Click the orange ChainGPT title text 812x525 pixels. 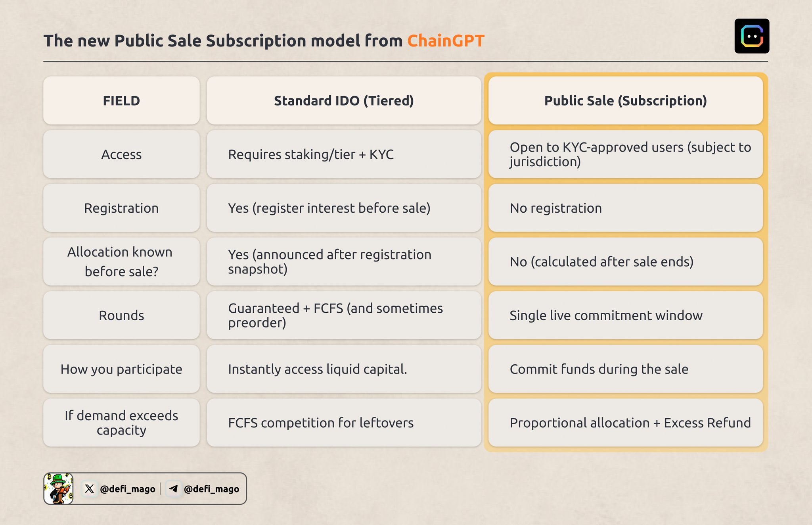point(446,41)
